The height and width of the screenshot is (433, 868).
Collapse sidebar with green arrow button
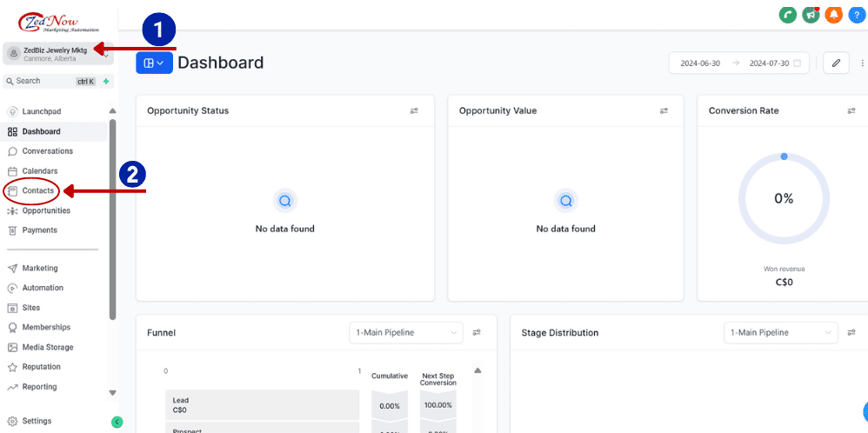(x=117, y=422)
